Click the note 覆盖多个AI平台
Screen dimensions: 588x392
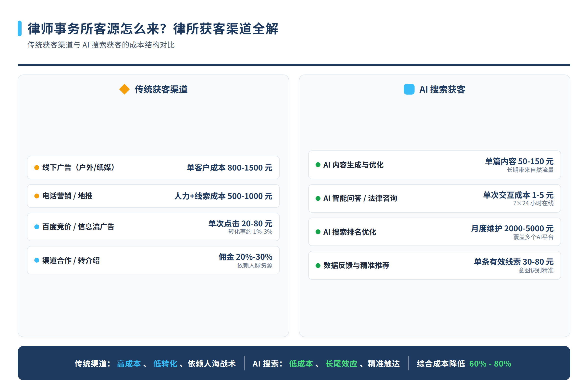534,237
